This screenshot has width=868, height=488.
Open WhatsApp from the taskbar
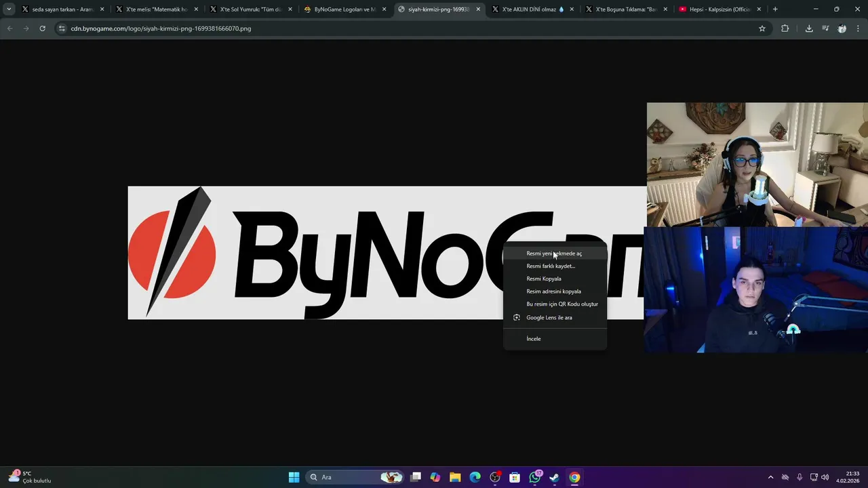[535, 477]
